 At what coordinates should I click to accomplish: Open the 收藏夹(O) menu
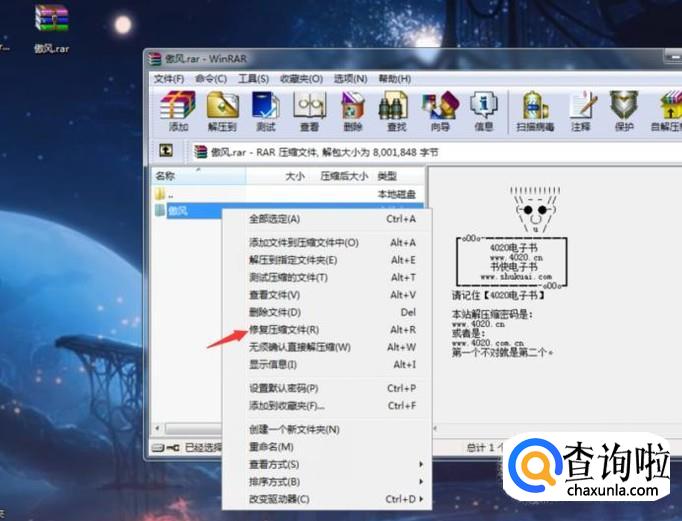coord(301,79)
